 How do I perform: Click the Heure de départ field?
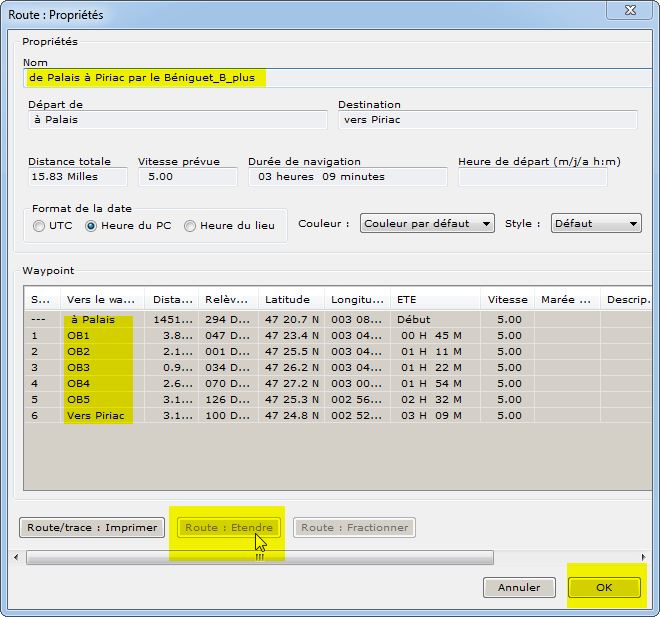click(533, 177)
